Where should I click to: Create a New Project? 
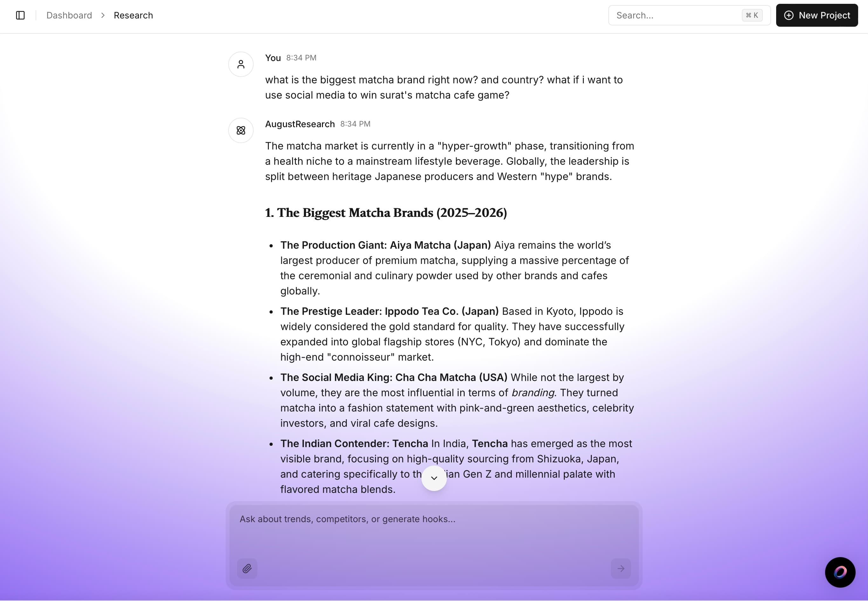pyautogui.click(x=817, y=16)
